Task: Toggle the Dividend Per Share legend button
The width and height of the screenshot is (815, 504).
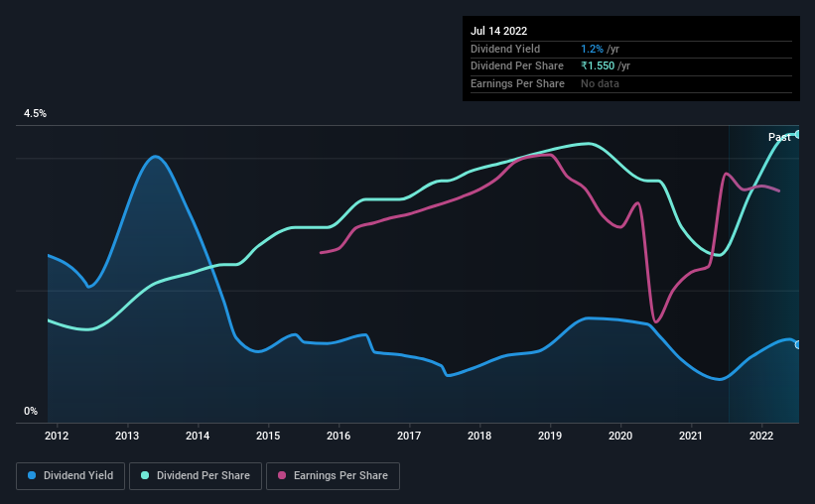Action: [196, 476]
